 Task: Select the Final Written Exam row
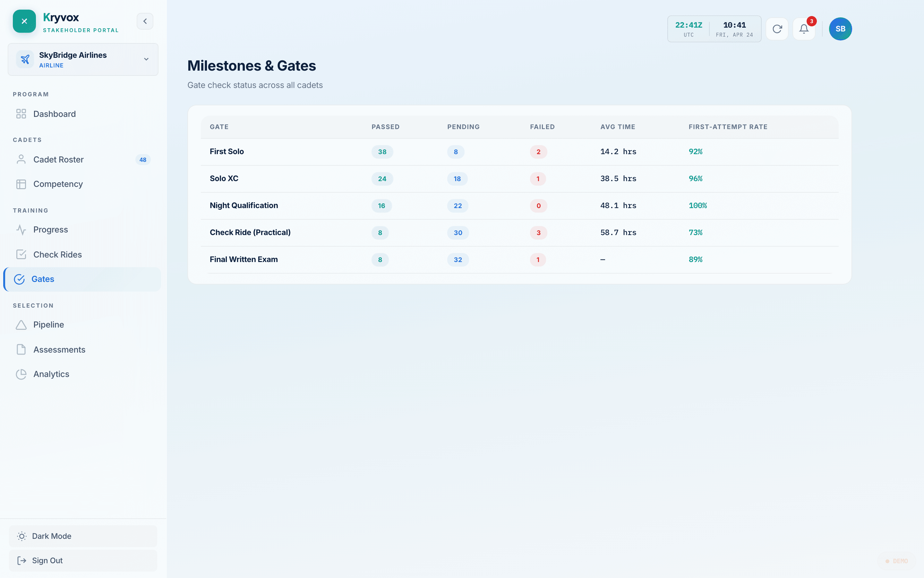click(519, 259)
